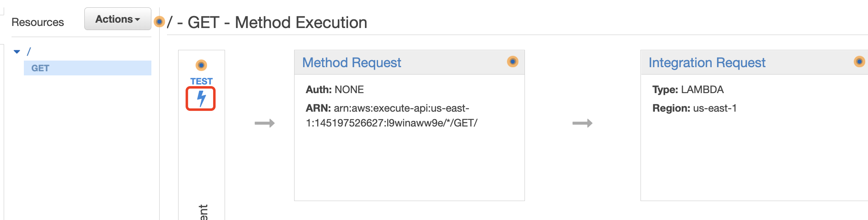Click the TEST lightning bolt icon

(201, 98)
